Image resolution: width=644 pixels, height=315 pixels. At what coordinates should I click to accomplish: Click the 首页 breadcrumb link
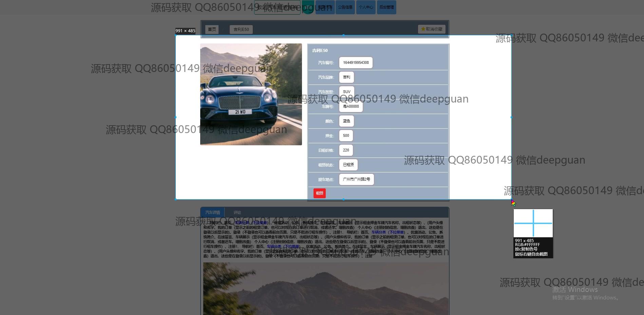pyautogui.click(x=212, y=30)
